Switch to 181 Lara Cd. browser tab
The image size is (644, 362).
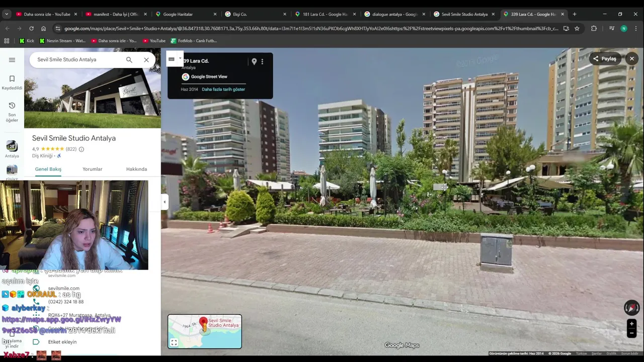pos(325,14)
